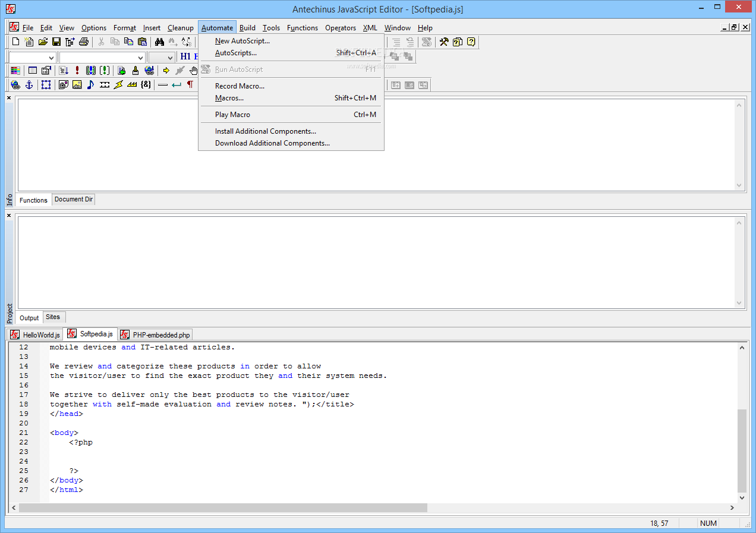Click the right arrow of the horizontal scrollbar

732,508
